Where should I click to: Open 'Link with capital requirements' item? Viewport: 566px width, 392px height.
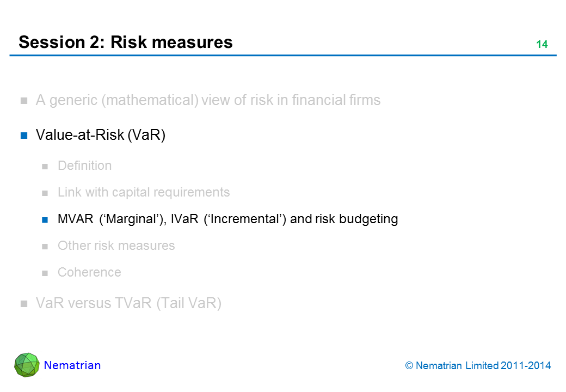144,192
